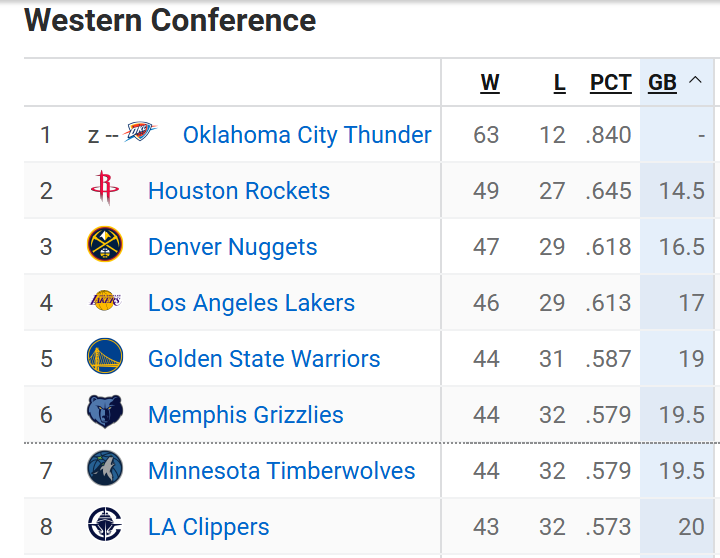Image resolution: width=720 pixels, height=558 pixels.
Task: Sort standings by PCT column
Action: 611,83
